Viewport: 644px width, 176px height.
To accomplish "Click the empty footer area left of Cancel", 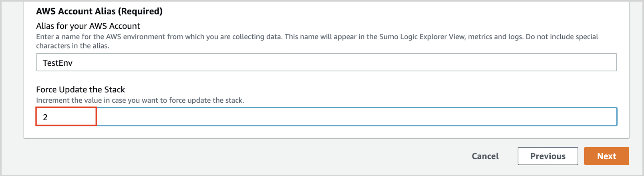I will [x=240, y=156].
